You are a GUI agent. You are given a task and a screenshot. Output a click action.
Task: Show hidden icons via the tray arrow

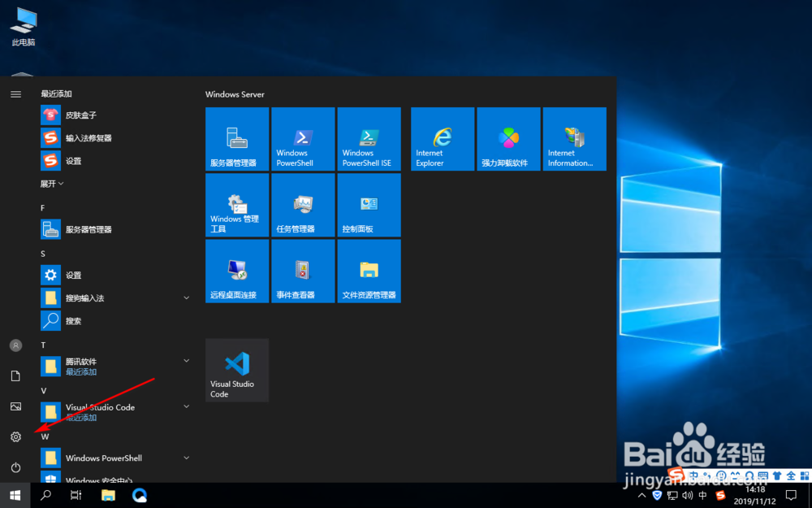click(641, 495)
